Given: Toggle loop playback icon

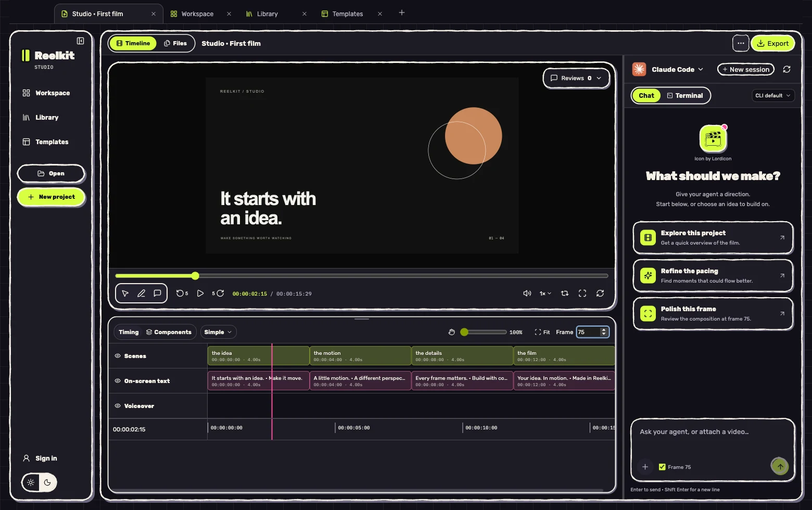Looking at the screenshot, I should pos(565,294).
